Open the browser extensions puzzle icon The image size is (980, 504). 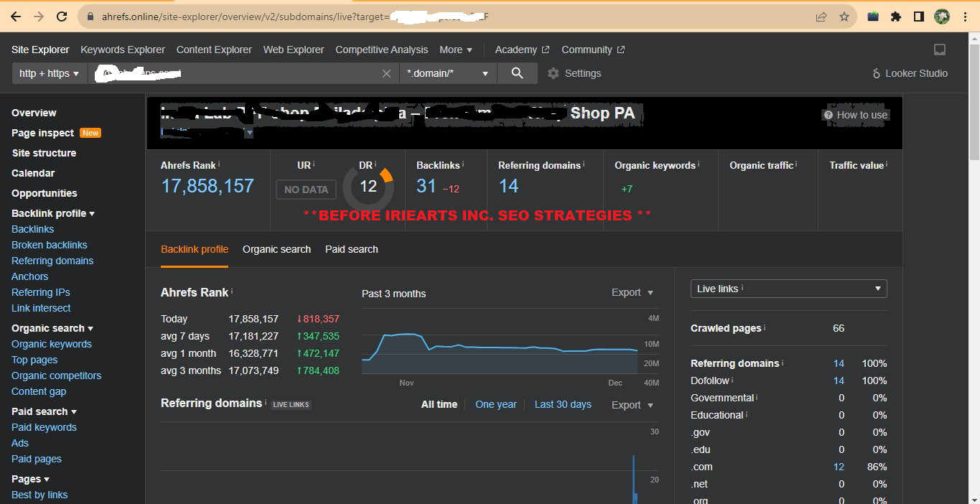tap(895, 16)
